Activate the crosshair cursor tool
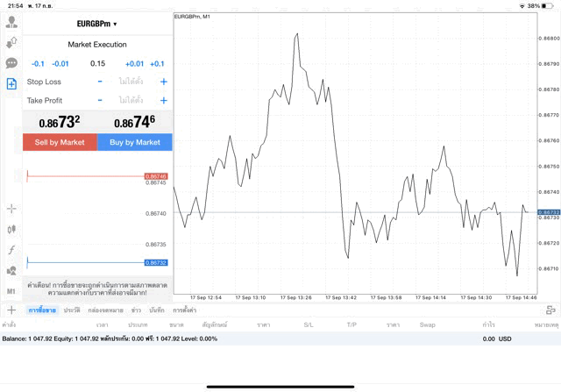This screenshot has width=561, height=392. pyautogui.click(x=11, y=209)
